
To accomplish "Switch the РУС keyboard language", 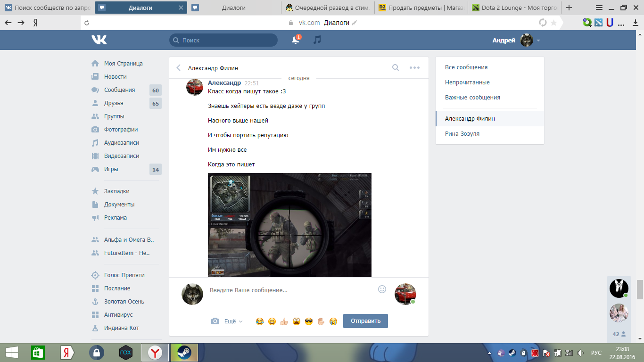I will tap(596, 353).
